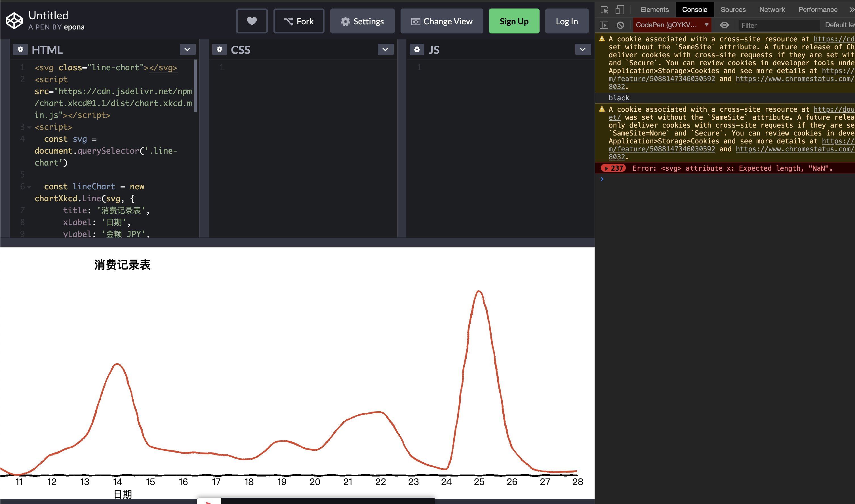Fold the script block at line 3
Image resolution: width=855 pixels, height=504 pixels.
tap(29, 127)
